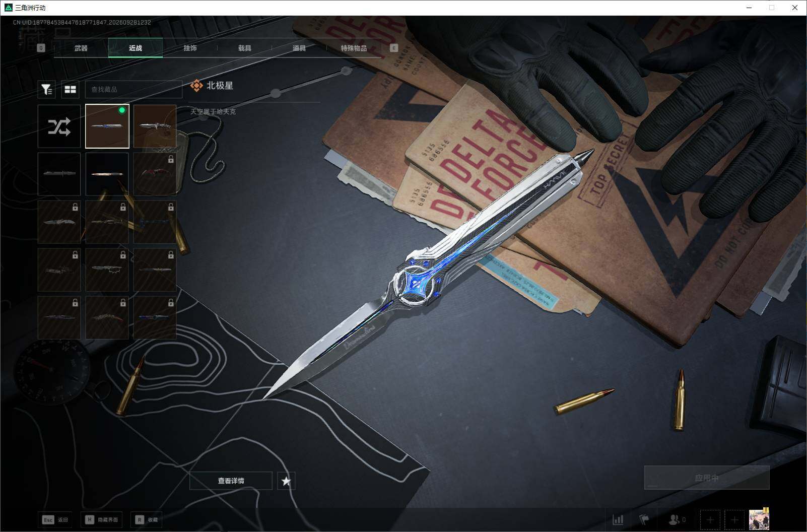Add teammate in slot beside avatar

734,519
